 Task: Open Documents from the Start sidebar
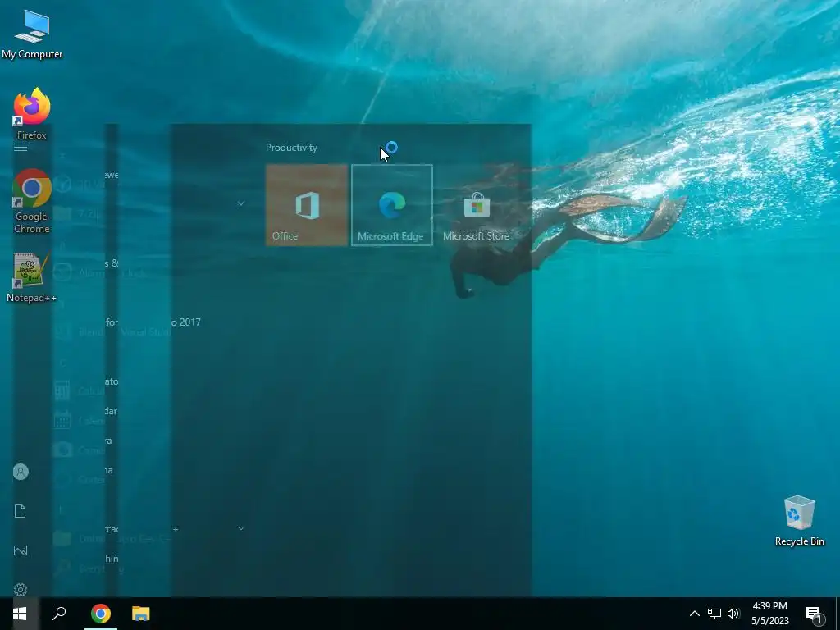pos(21,511)
